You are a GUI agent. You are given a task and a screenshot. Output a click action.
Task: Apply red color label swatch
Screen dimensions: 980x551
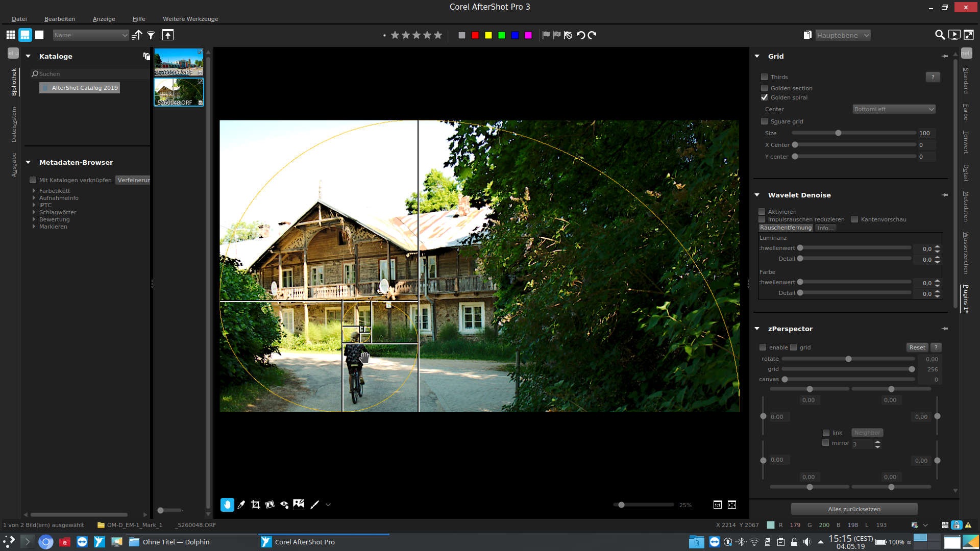[475, 35]
